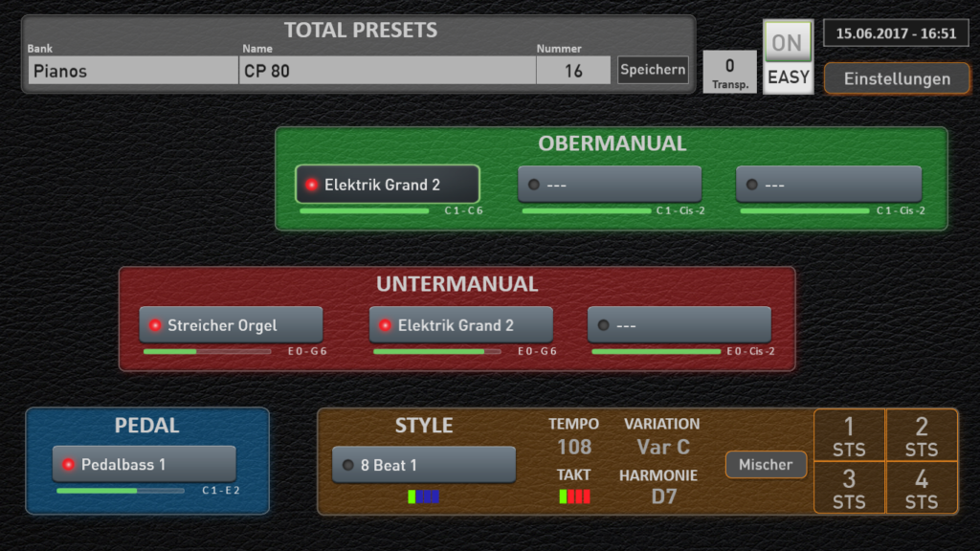Click the Tempo value 108
Image resolution: width=980 pixels, height=551 pixels.
(x=574, y=447)
